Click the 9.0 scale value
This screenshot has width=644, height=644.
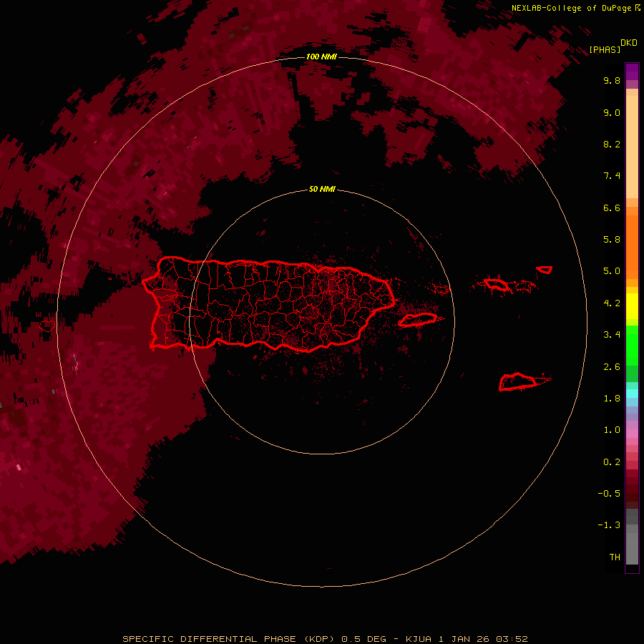click(612, 112)
